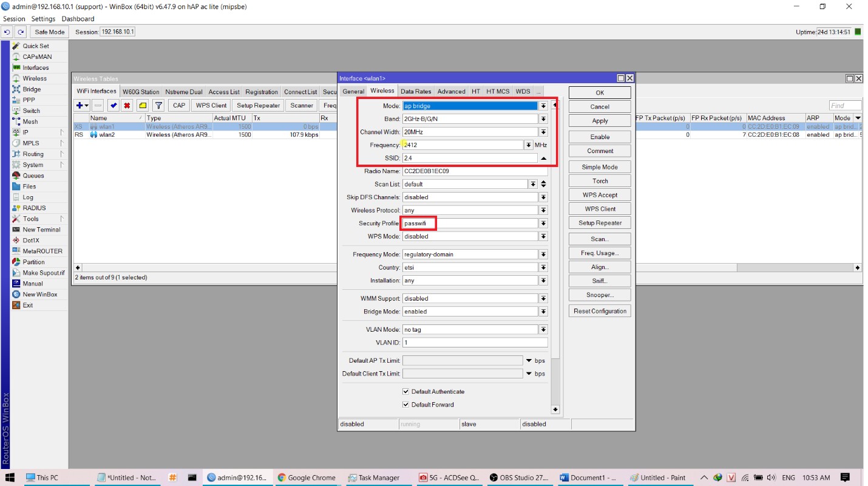Screen dimensions: 868x486
Task: Switch to Access List tab in Wireless Tables
Action: click(x=224, y=92)
